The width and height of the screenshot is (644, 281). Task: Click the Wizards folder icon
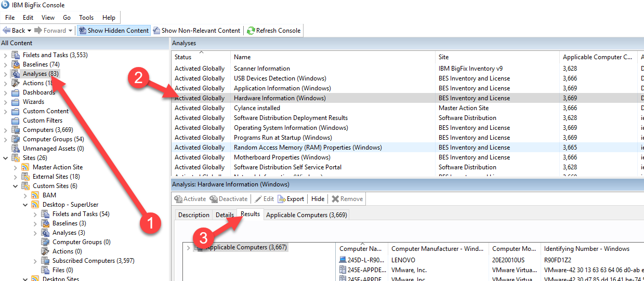coord(16,102)
